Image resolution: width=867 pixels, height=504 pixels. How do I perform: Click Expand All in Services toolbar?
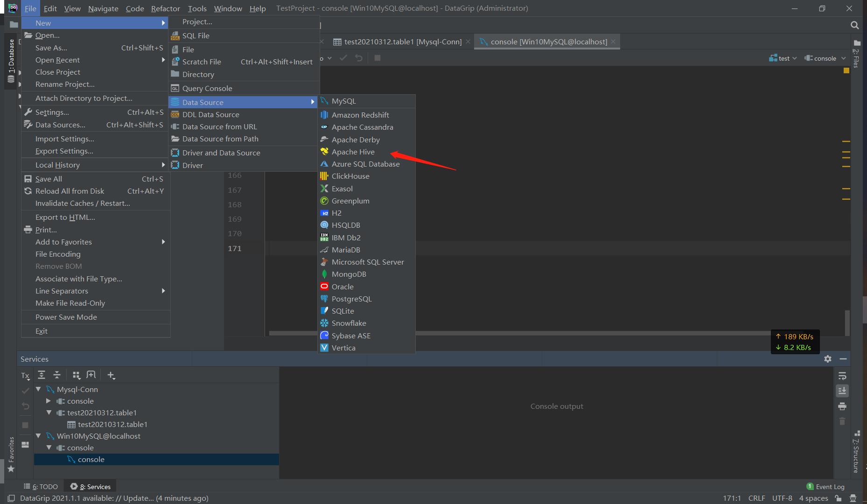coord(42,375)
